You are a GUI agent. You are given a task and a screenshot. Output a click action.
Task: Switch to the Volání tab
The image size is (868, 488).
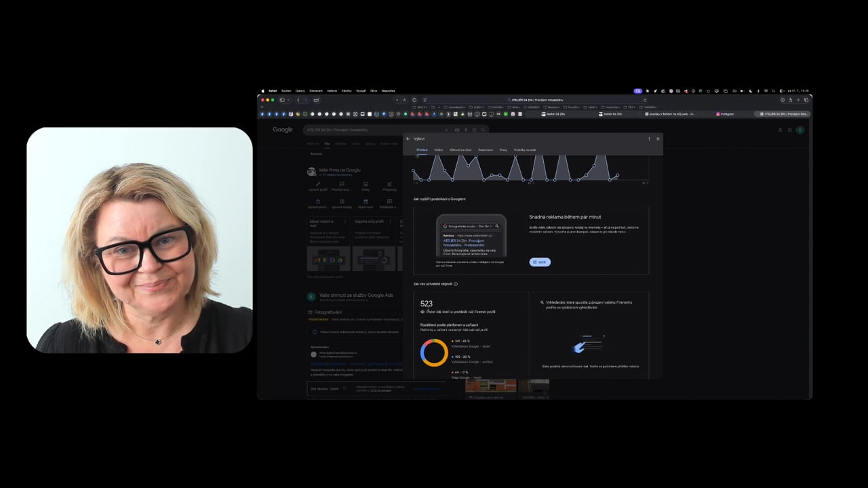pos(439,150)
